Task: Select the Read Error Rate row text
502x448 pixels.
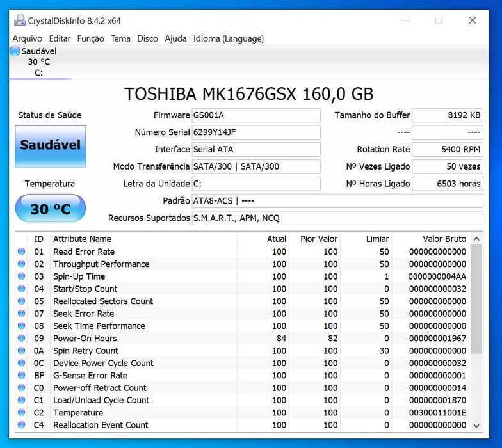Action: tap(84, 252)
